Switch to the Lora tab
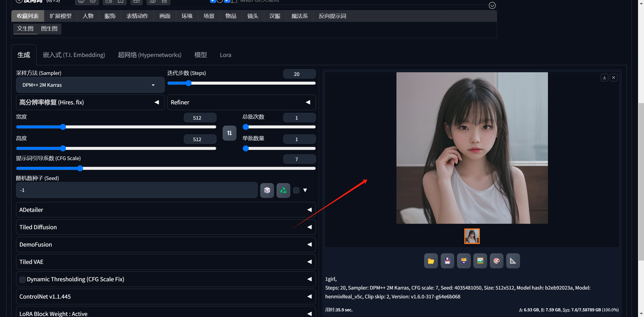644x317 pixels. point(225,55)
